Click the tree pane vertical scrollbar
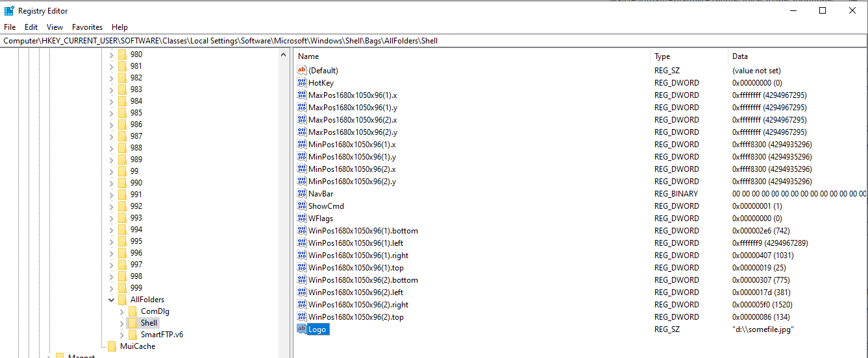868x358 pixels. pyautogui.click(x=284, y=202)
